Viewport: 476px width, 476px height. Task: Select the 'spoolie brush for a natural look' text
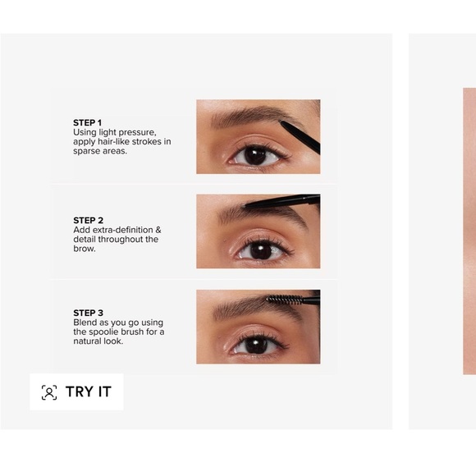(119, 336)
